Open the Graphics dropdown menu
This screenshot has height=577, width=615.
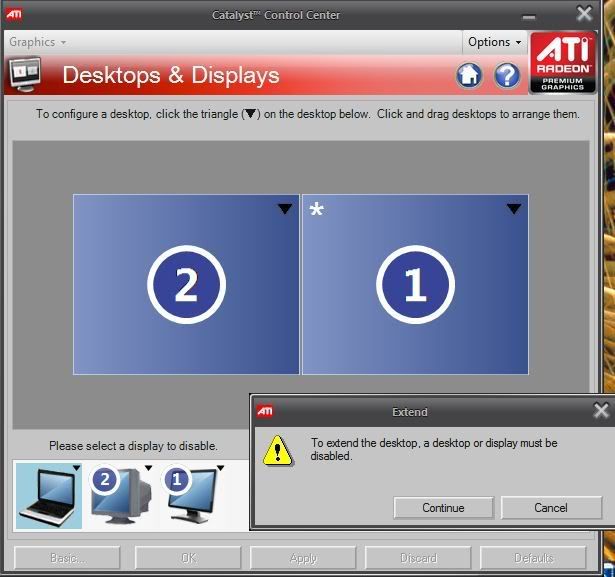[37, 42]
